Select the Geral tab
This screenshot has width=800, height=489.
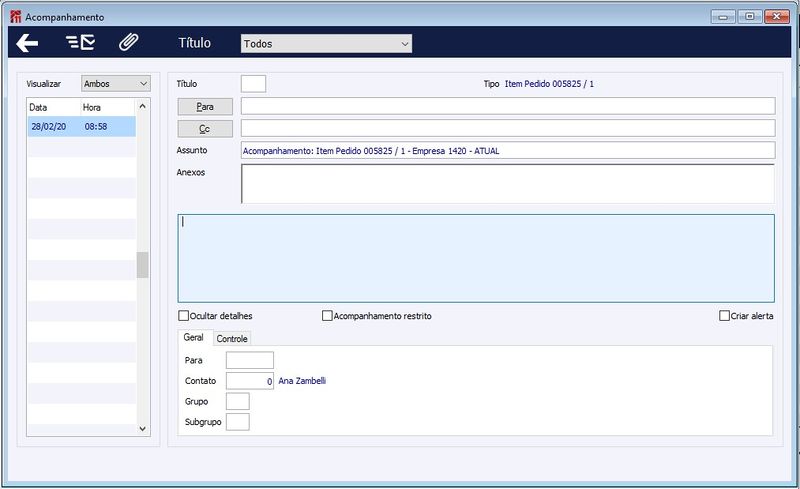click(194, 337)
